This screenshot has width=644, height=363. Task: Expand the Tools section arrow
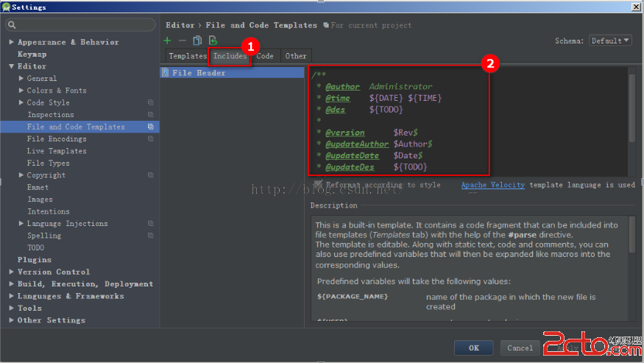(x=12, y=308)
